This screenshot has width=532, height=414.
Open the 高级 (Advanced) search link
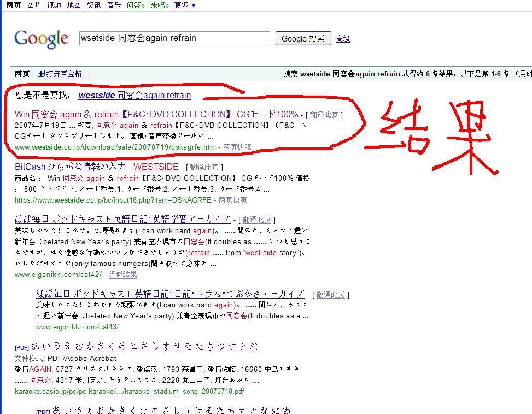click(343, 39)
